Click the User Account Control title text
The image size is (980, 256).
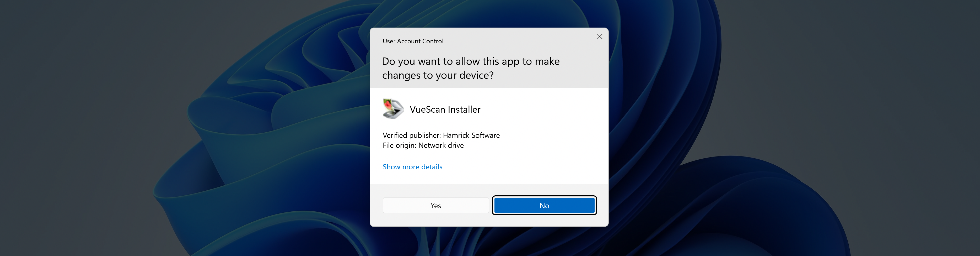tap(413, 41)
